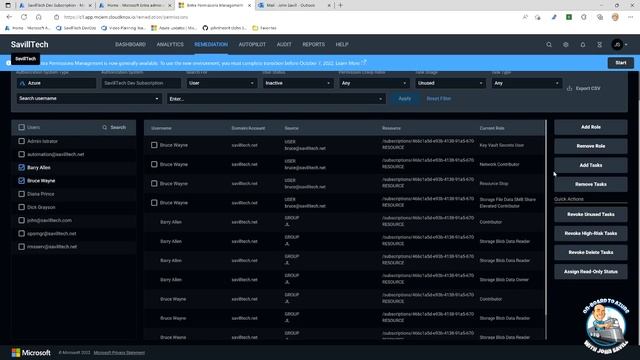Check Dick Grayson checkbox
The width and height of the screenshot is (640, 360).
pos(22,207)
